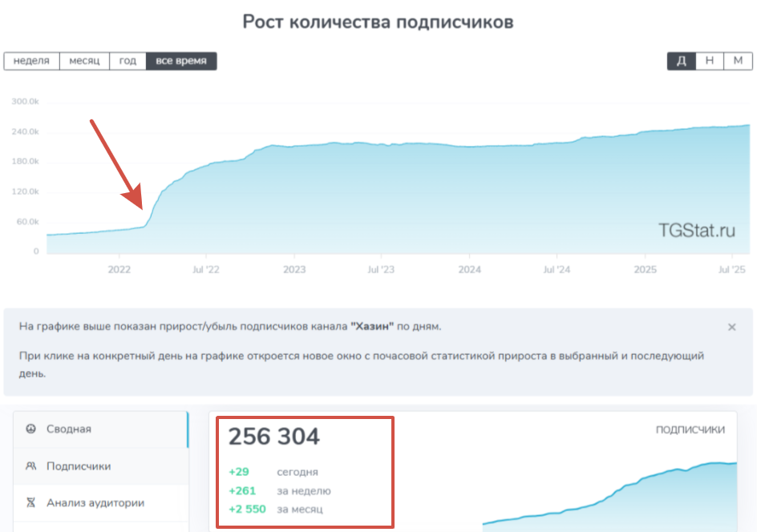
Task: Click the Подписчики people icon
Action: click(x=31, y=466)
